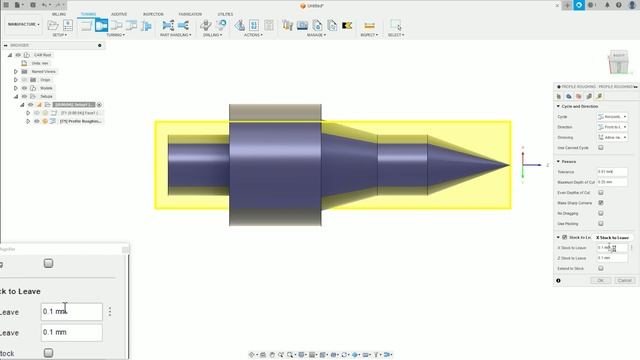Screen dimensions: 640x360
Task: Click the info icon beside OK button
Action: click(x=558, y=280)
